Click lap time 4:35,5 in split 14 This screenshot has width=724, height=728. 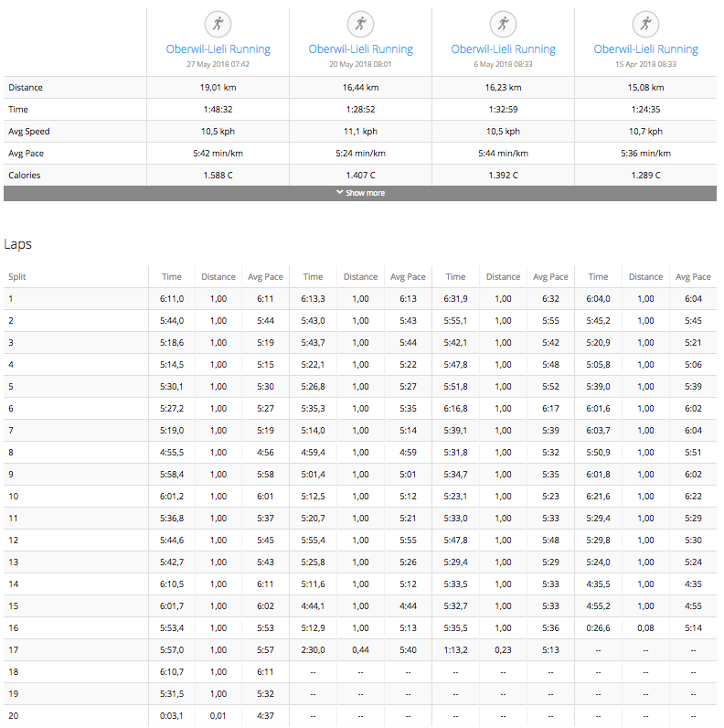pos(598,584)
